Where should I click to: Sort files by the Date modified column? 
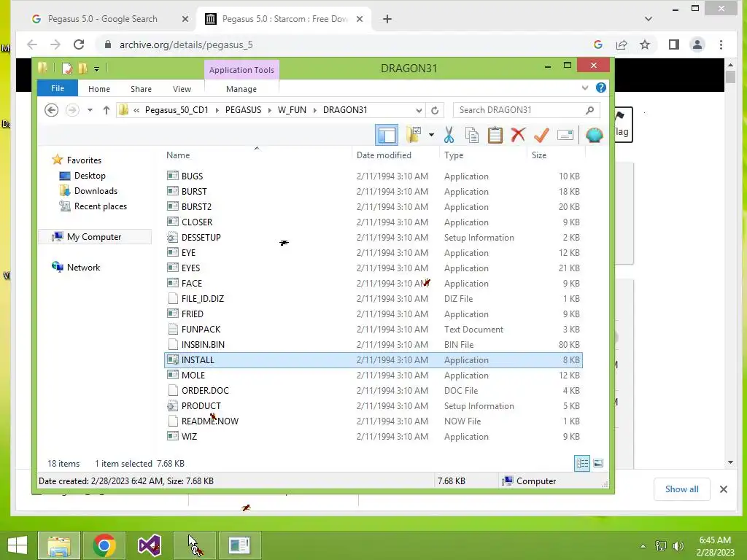point(395,155)
